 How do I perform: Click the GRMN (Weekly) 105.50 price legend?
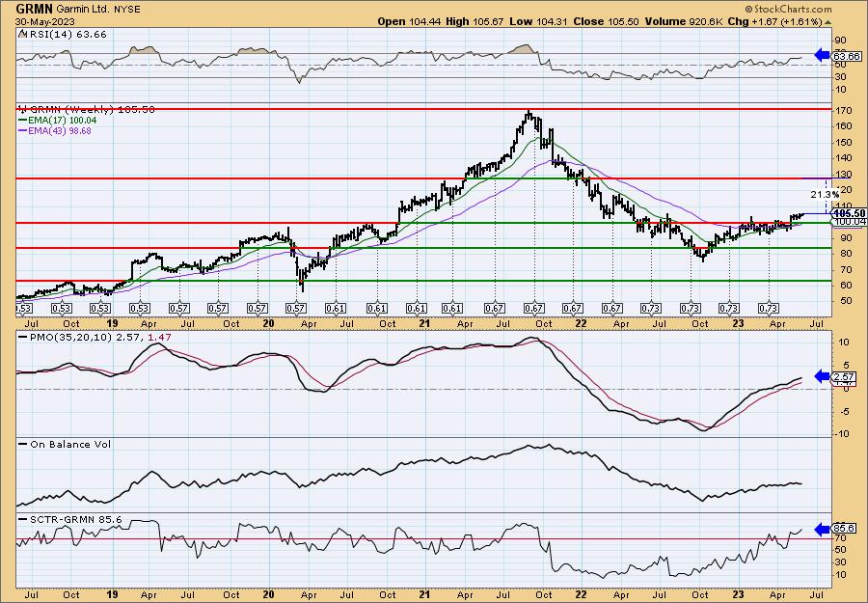pos(92,109)
